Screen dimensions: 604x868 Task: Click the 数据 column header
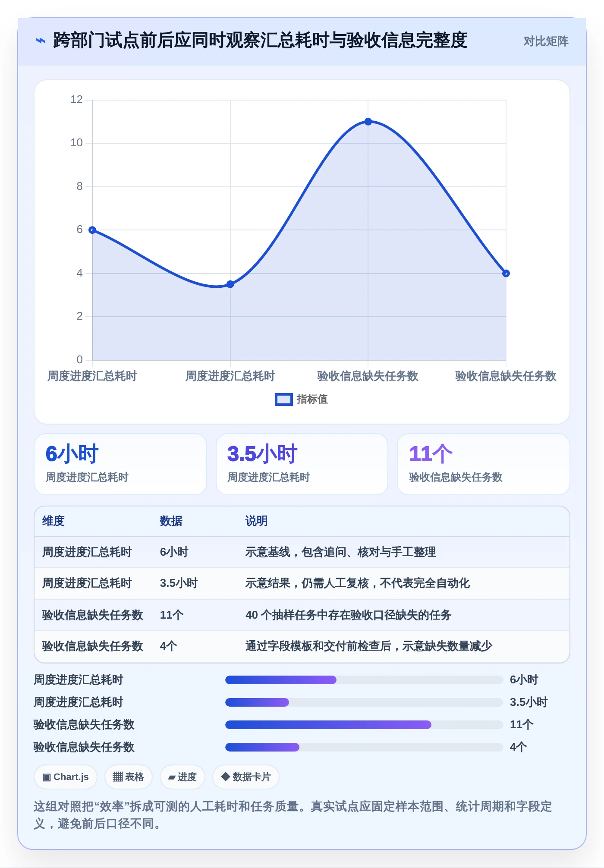coord(171,521)
